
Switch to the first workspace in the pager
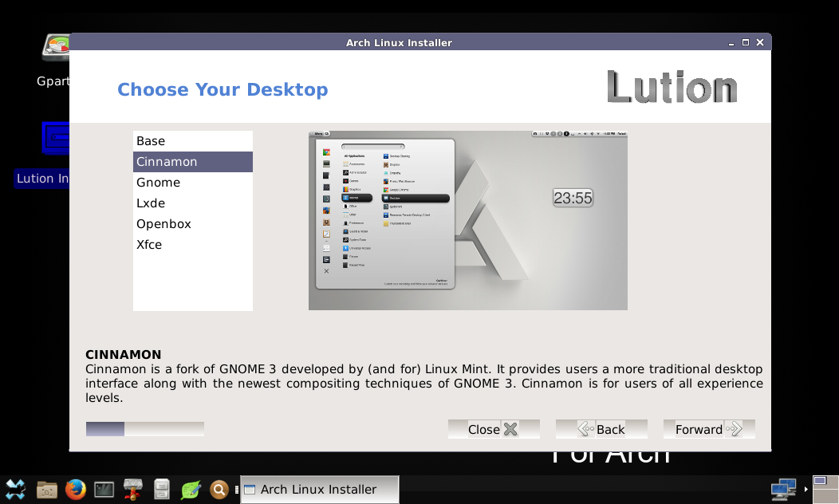(x=825, y=482)
